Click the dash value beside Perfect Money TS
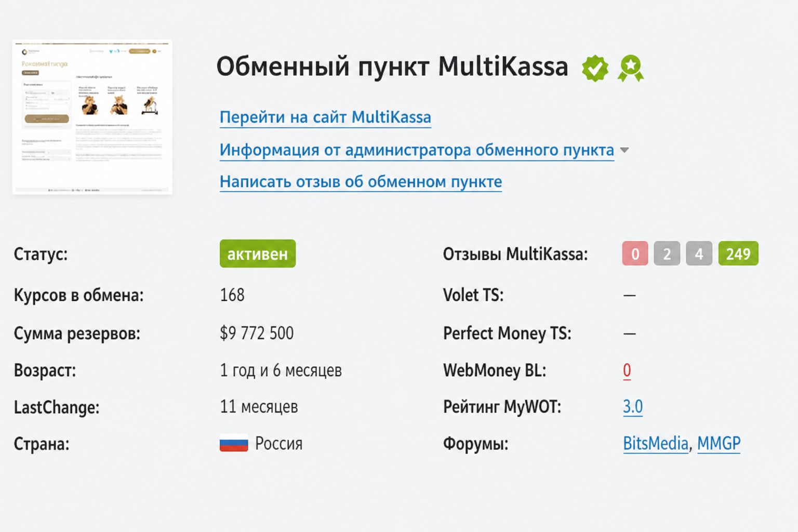This screenshot has width=798, height=532. 629,334
